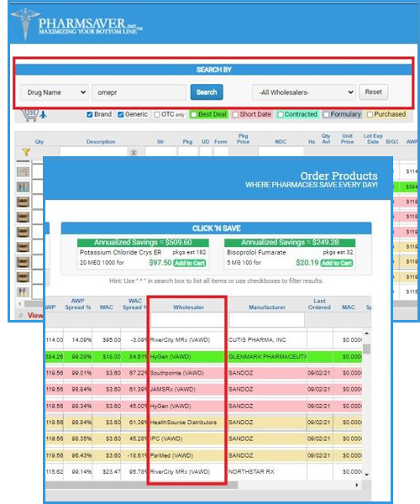
Task: Clear Description filter with the X button
Action: click(134, 153)
